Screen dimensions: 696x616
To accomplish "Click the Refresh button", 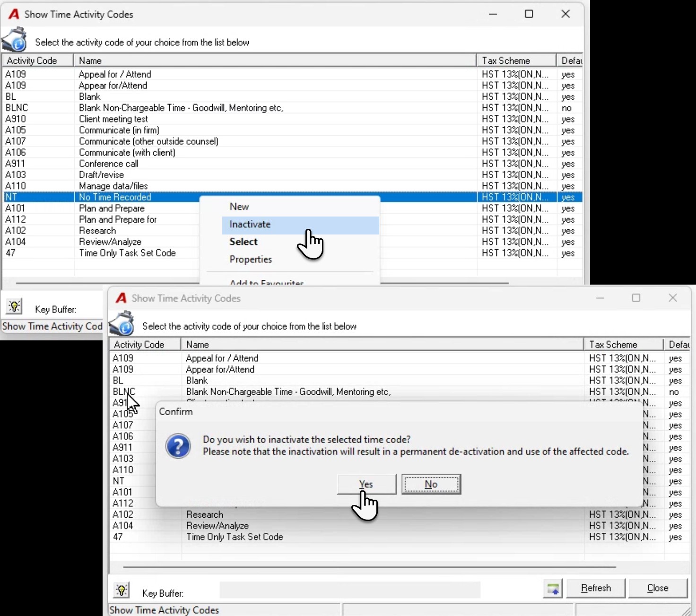I will [596, 588].
